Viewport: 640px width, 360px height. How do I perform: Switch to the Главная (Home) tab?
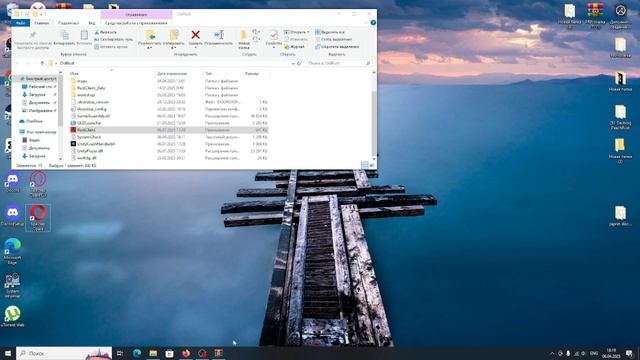(42, 23)
